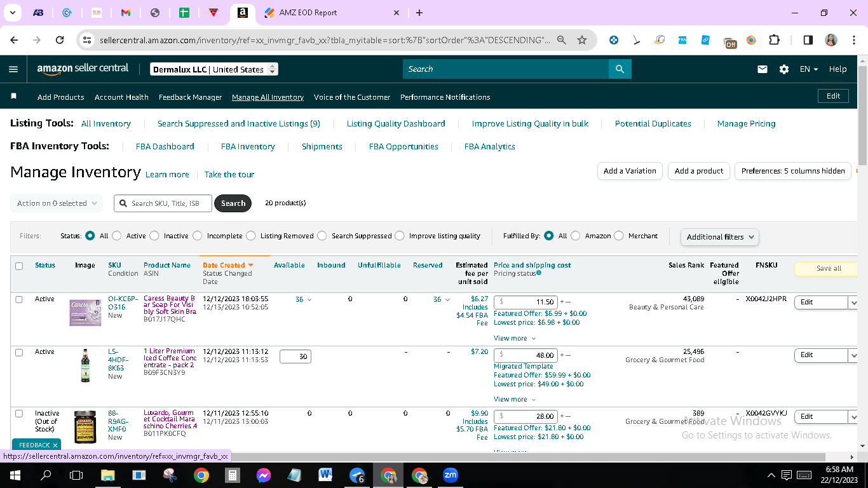The height and width of the screenshot is (488, 868).
Task: Expand the Additional filters dropdown
Action: pos(719,237)
